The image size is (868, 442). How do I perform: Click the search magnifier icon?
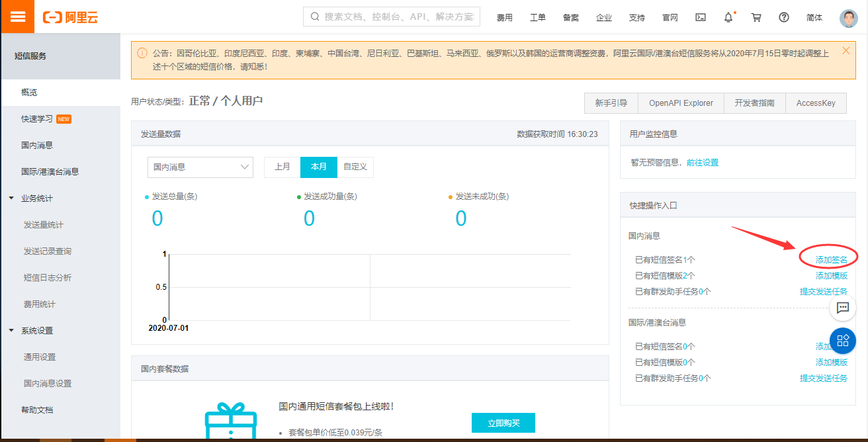coord(314,17)
